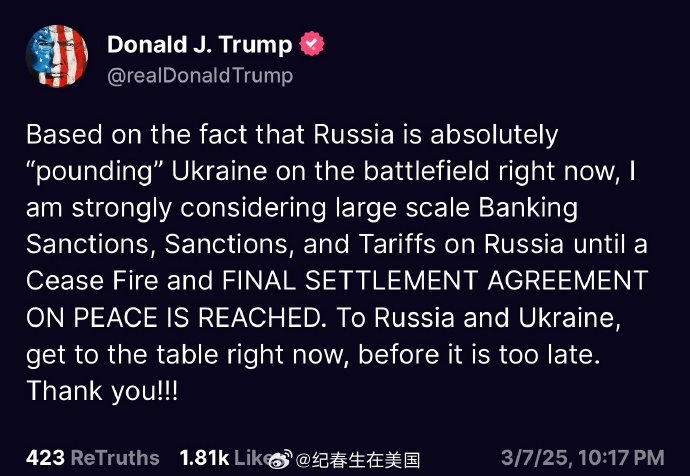Click the words Cease Fire

(92, 280)
